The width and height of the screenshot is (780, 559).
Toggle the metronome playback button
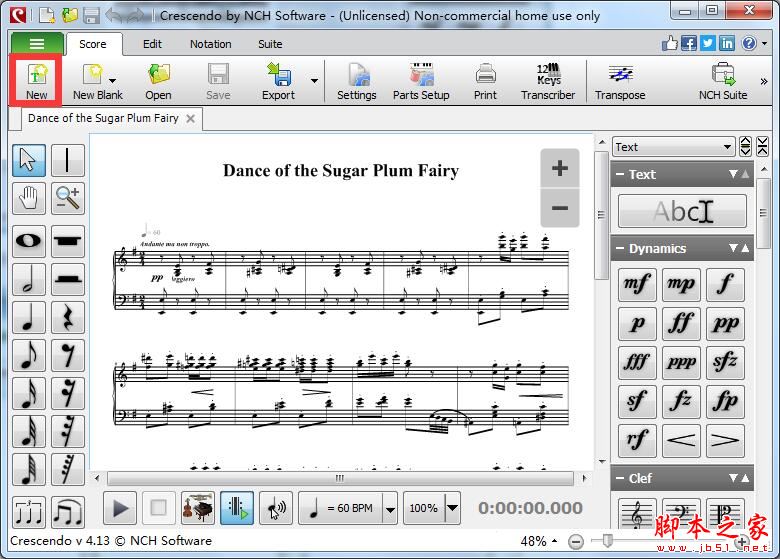tap(237, 508)
